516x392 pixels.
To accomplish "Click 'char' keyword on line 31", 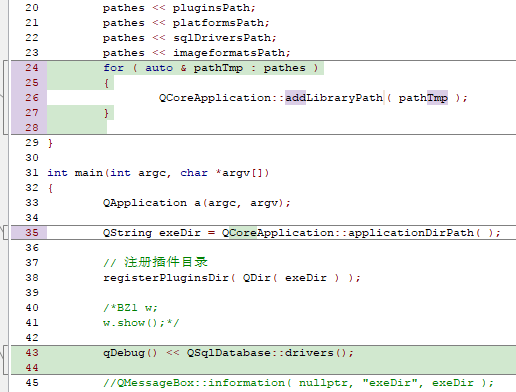I will coord(194,173).
